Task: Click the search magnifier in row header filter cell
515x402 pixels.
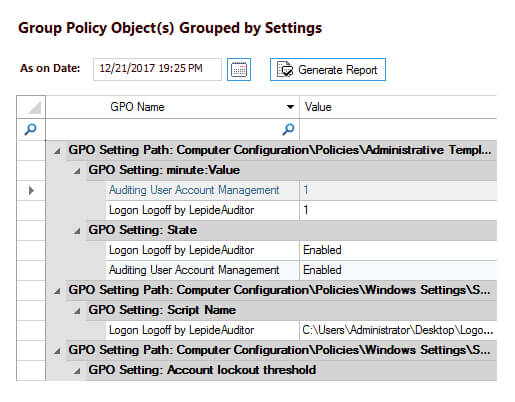Action: point(31,129)
